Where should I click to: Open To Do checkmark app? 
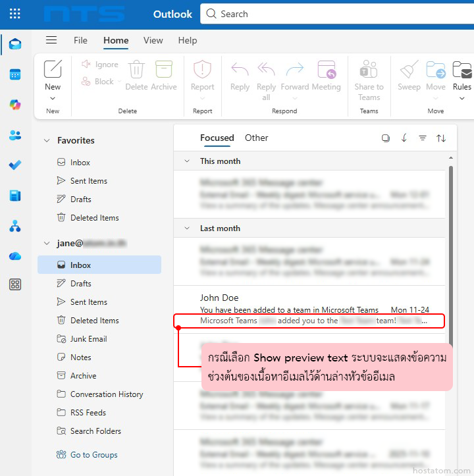pos(15,165)
